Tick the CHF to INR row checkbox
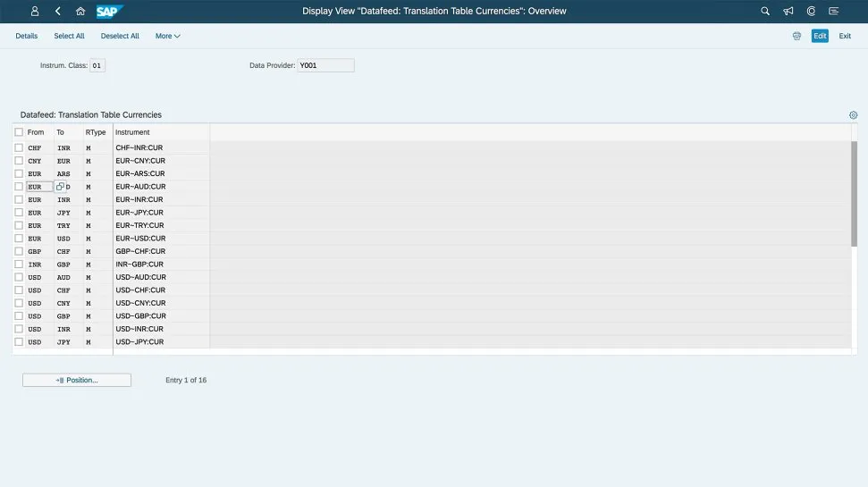 click(x=19, y=147)
